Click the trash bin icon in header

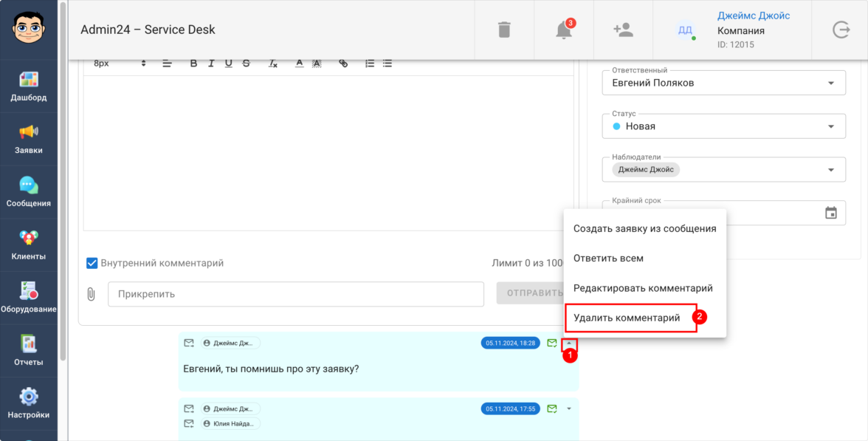coord(504,30)
